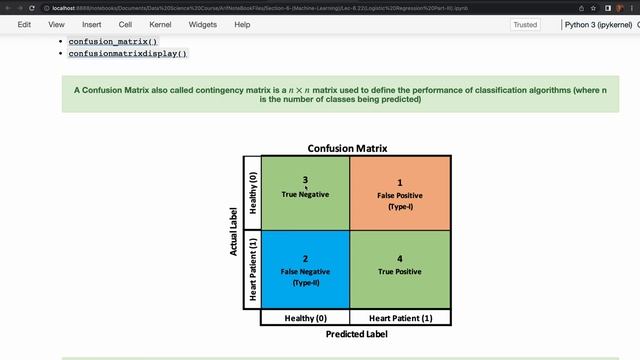
Task: Open the View menu
Action: 56,24
